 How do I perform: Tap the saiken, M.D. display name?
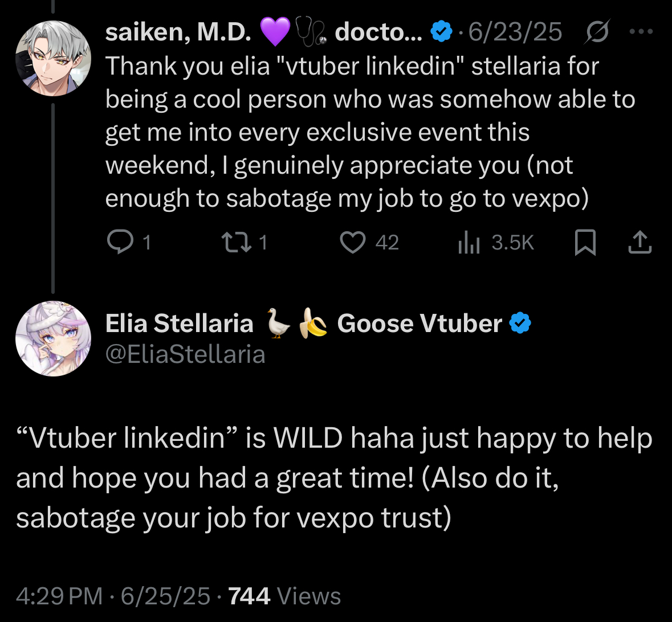click(x=178, y=32)
